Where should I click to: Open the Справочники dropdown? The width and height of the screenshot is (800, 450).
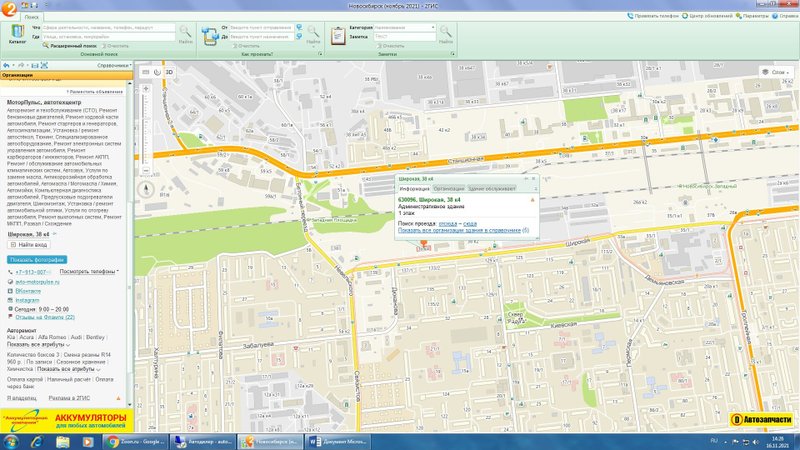coord(114,65)
